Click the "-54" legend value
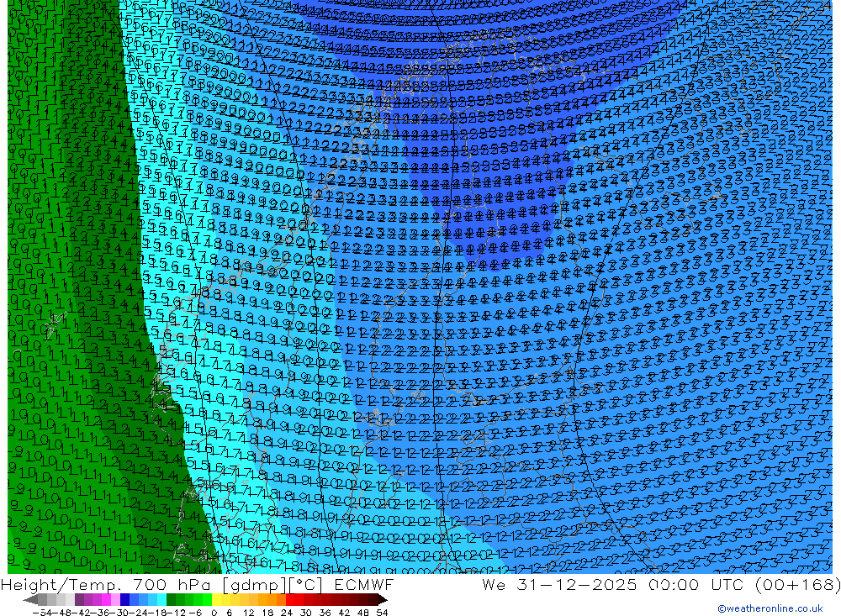This screenshot has height=616, width=841. (42, 613)
